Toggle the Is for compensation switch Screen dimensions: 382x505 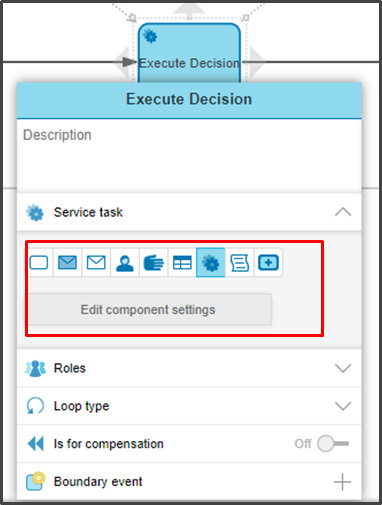tap(333, 444)
